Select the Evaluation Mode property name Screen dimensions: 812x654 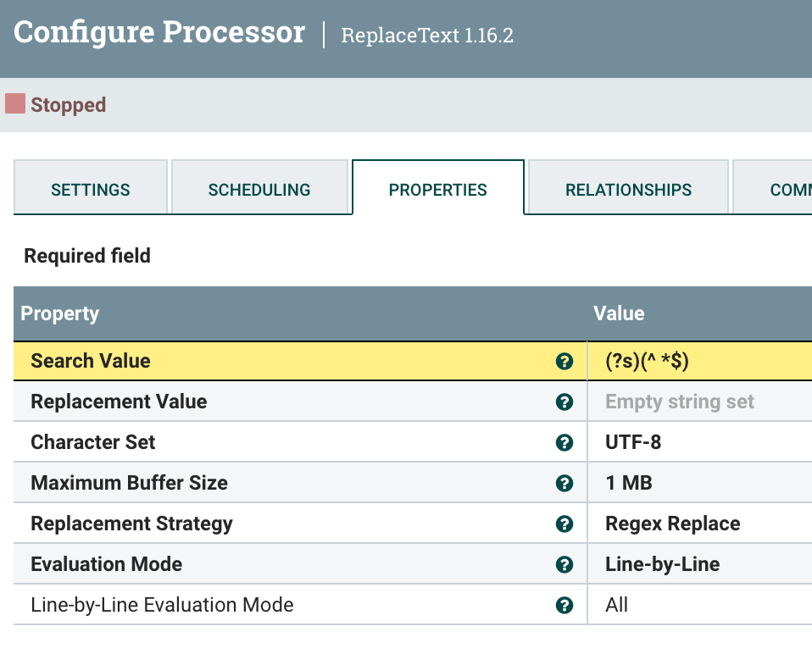pyautogui.click(x=106, y=564)
